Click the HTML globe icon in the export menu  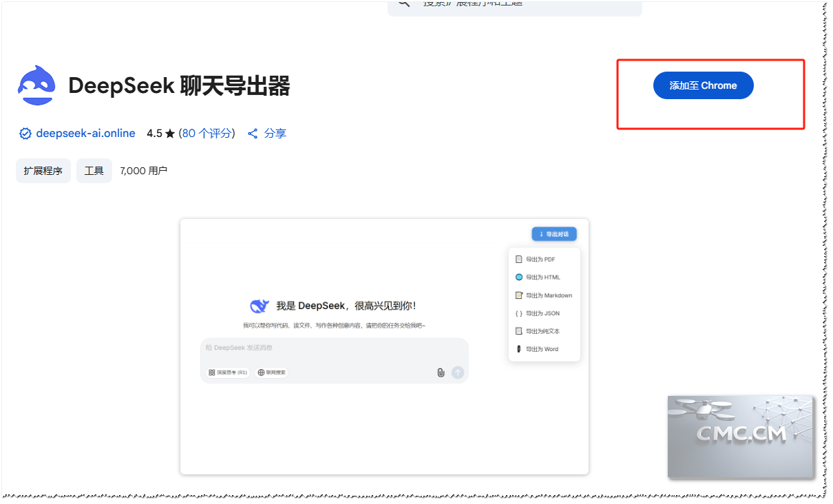click(519, 277)
